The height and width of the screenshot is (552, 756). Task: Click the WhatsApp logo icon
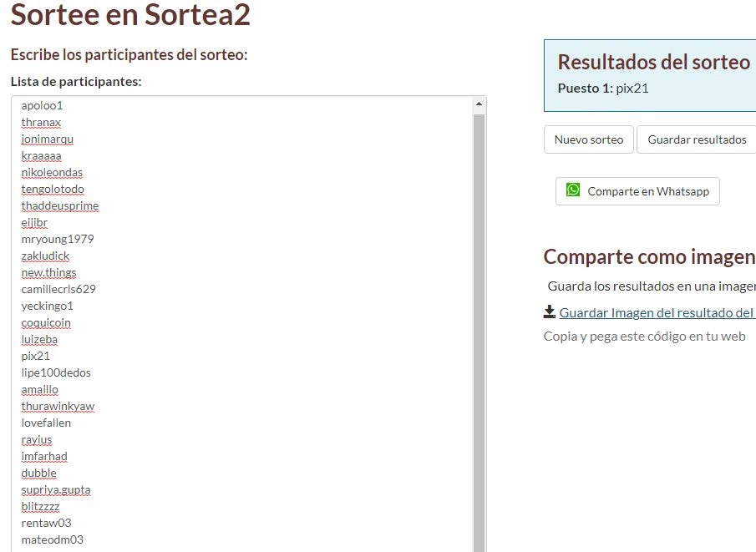(573, 190)
